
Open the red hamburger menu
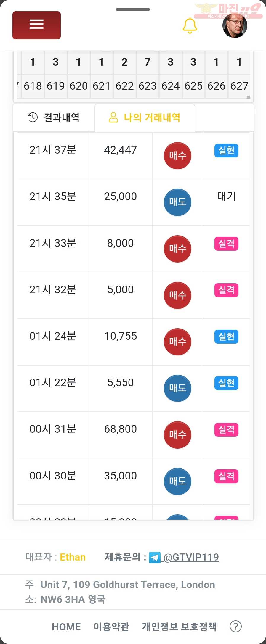pos(36,25)
